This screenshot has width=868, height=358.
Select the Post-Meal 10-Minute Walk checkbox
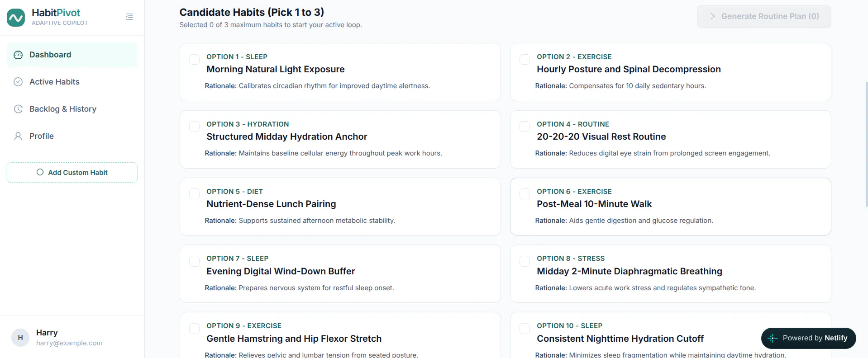pyautogui.click(x=525, y=194)
